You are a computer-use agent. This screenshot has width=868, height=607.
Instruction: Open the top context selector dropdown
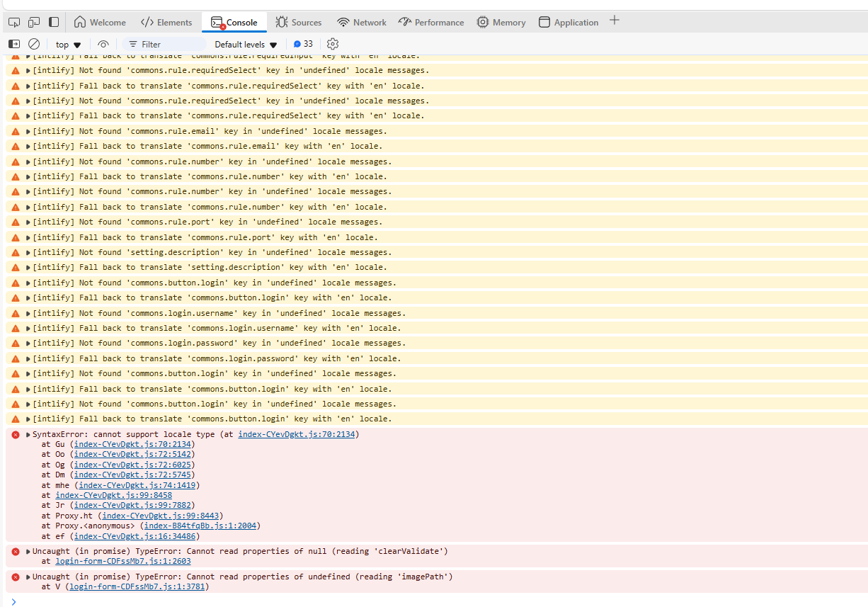pos(69,44)
